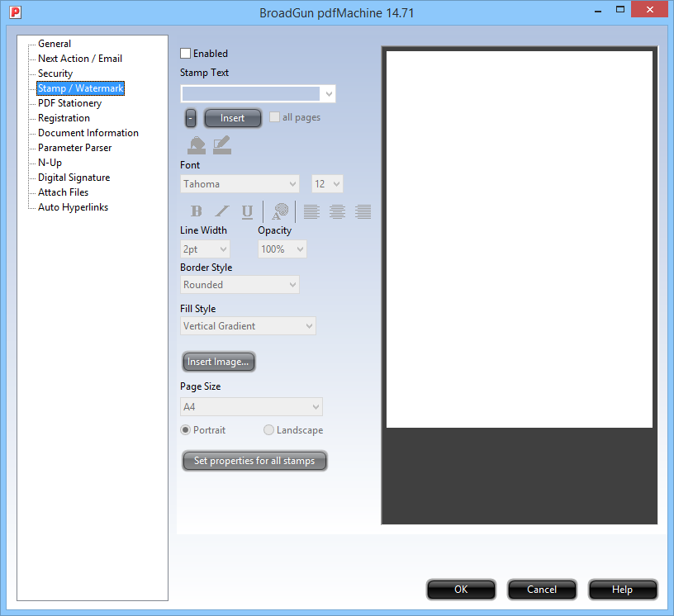This screenshot has width=674, height=616.
Task: Maximize the pdfMachine window
Action: tap(619, 9)
